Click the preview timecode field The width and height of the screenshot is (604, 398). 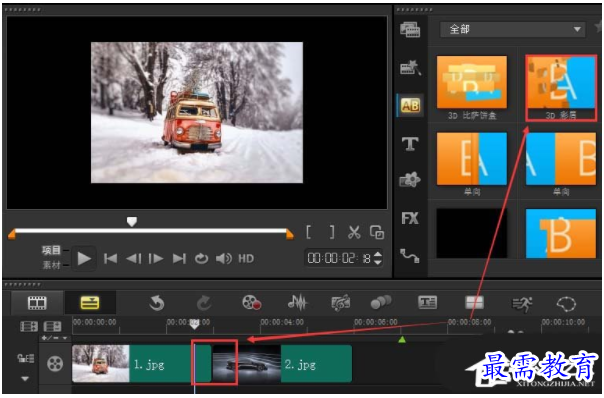pos(339,258)
